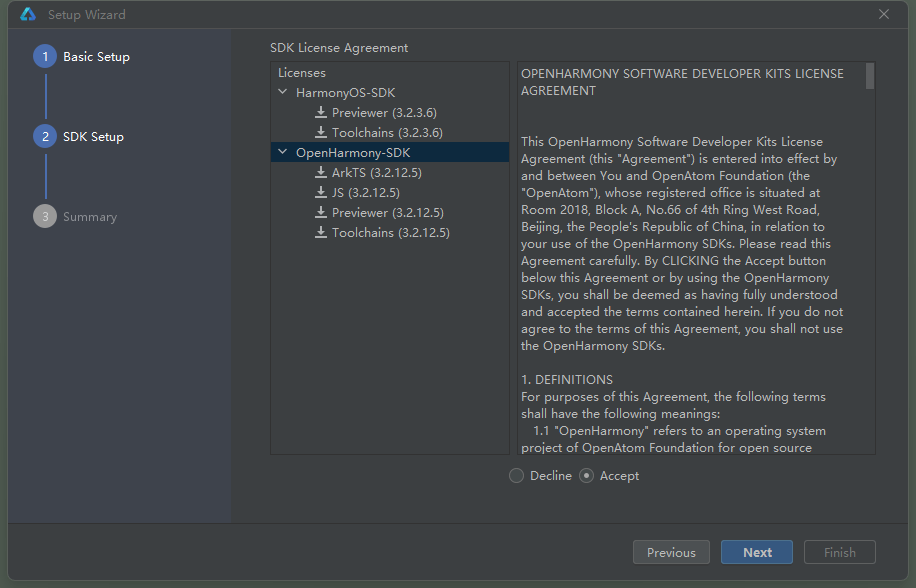Click the step 1 circle icon
Image resolution: width=916 pixels, height=588 pixels.
45,57
